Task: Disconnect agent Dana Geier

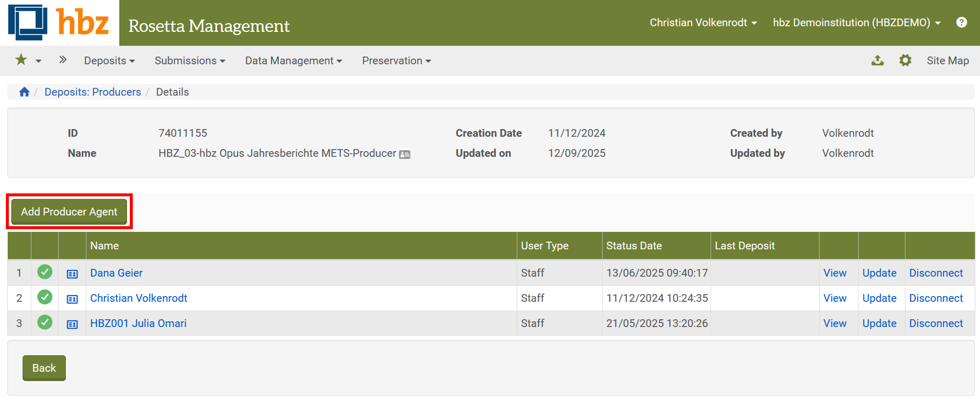Action: point(936,273)
